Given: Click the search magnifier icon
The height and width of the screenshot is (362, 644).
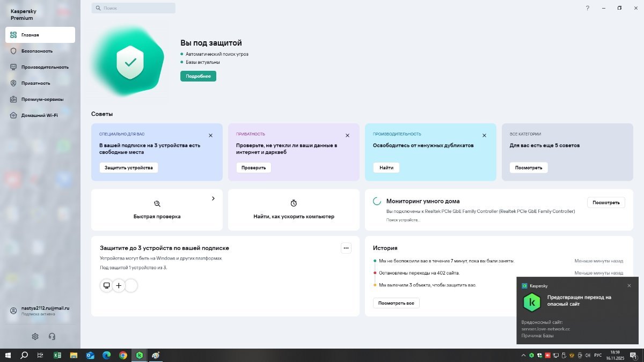Looking at the screenshot, I should pyautogui.click(x=98, y=8).
